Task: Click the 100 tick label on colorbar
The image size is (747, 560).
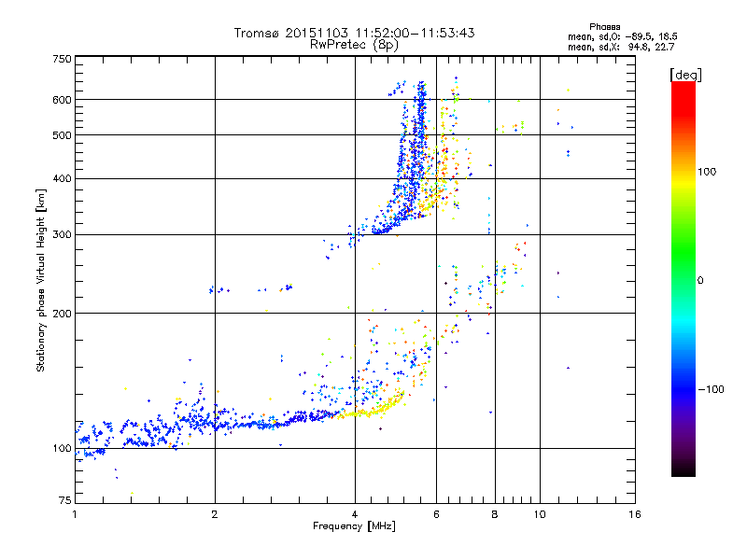Action: pyautogui.click(x=707, y=172)
